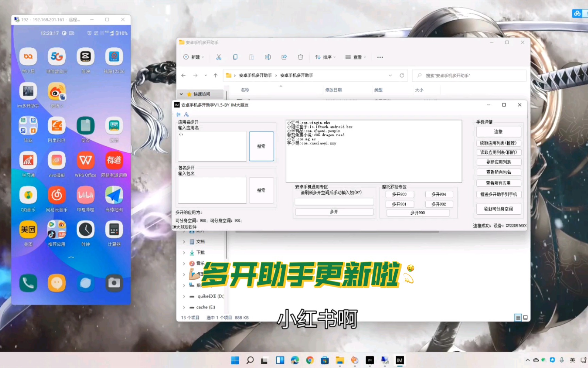Expand the address bar history dropdown
This screenshot has height=368, width=588.
click(x=390, y=75)
